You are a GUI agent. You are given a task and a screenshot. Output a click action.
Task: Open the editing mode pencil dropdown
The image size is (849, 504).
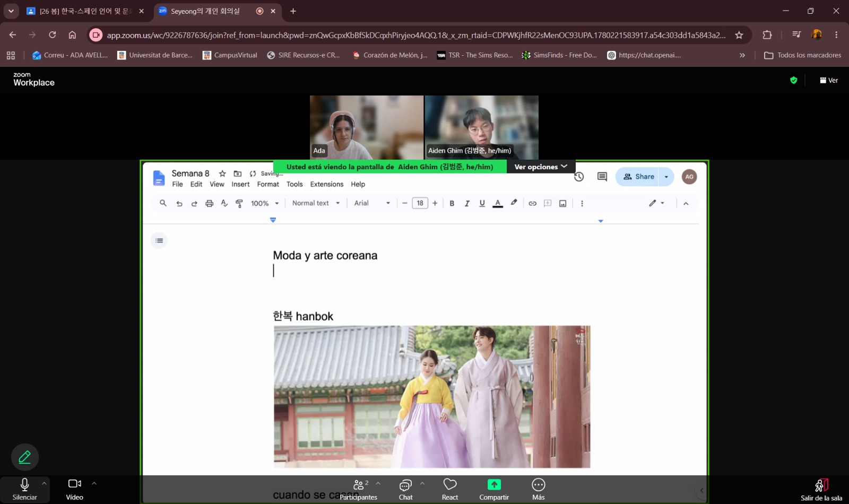point(656,203)
